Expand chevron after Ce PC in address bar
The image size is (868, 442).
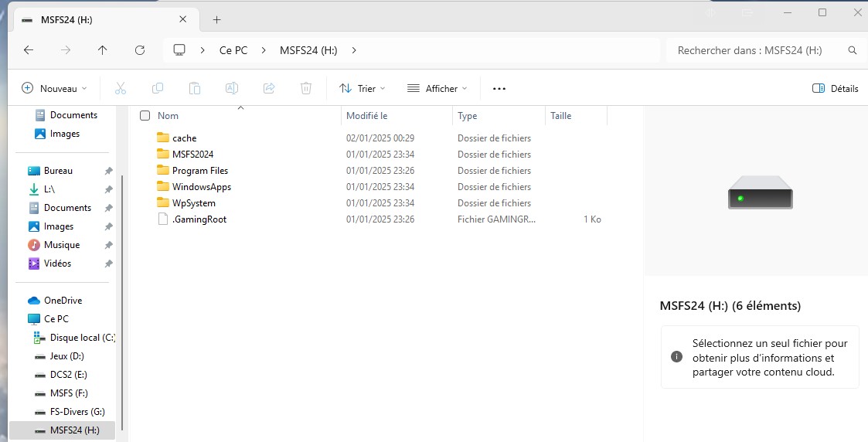264,50
